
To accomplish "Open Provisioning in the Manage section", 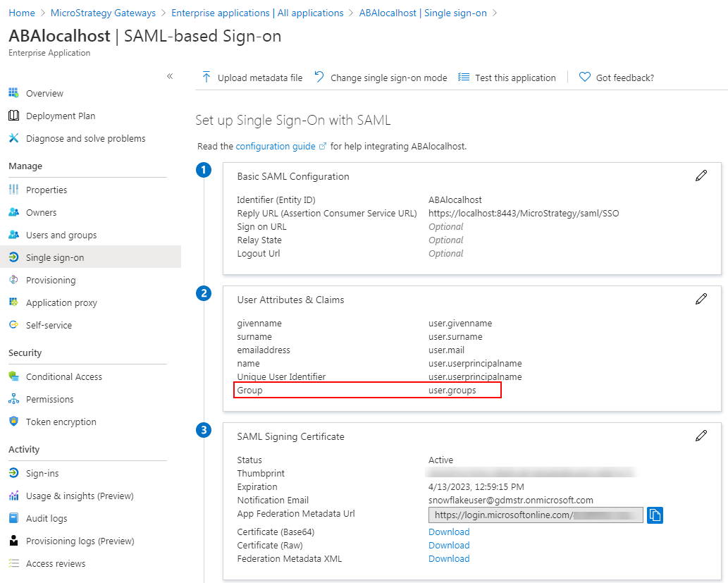I will [x=51, y=280].
